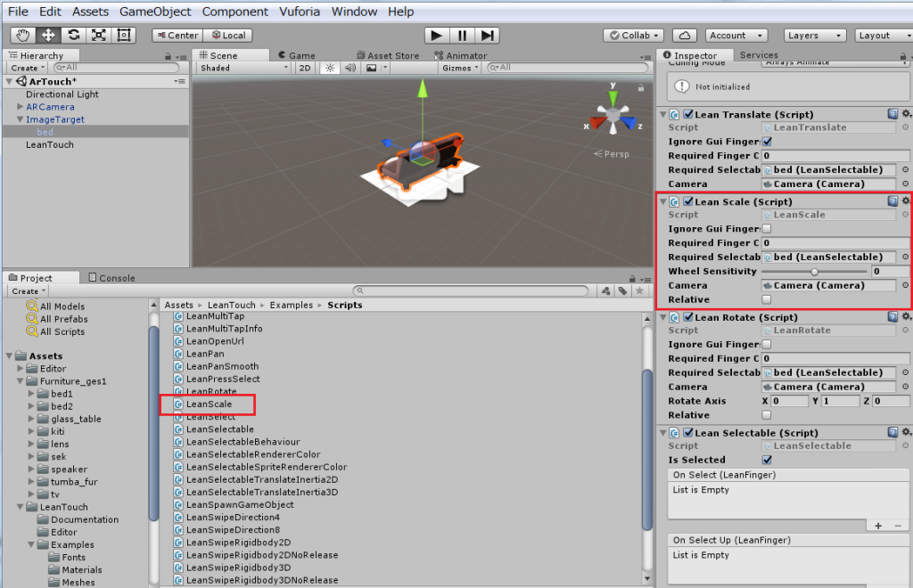The width and height of the screenshot is (913, 588).
Task: Open Lean Selectable help icon
Action: coord(892,432)
